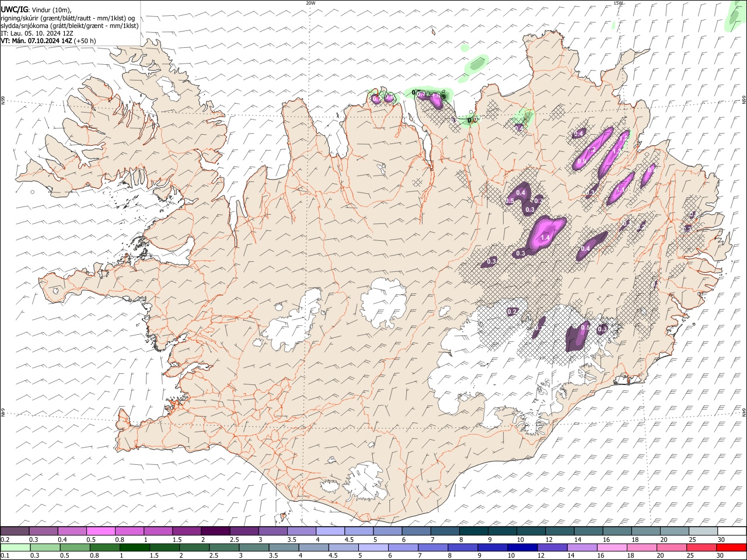Select the deep navy rain swatch at 10
The width and height of the screenshot is (747, 560).
coord(522,547)
